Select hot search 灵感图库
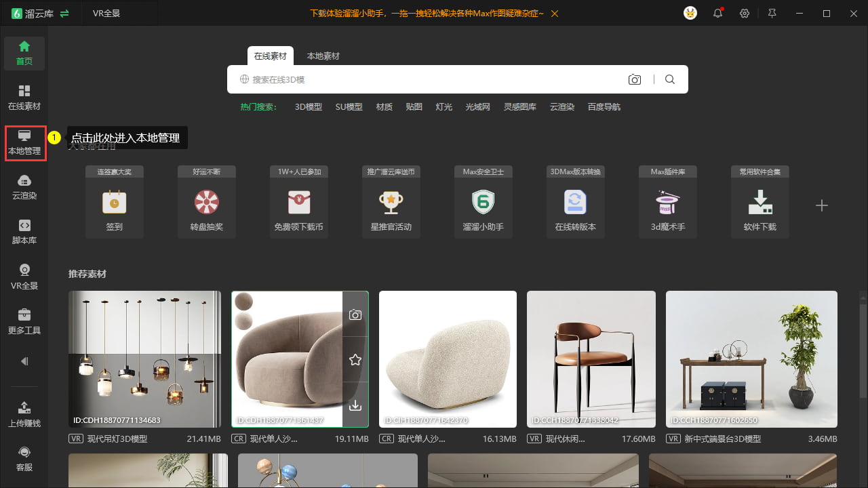868x488 pixels. click(x=520, y=107)
